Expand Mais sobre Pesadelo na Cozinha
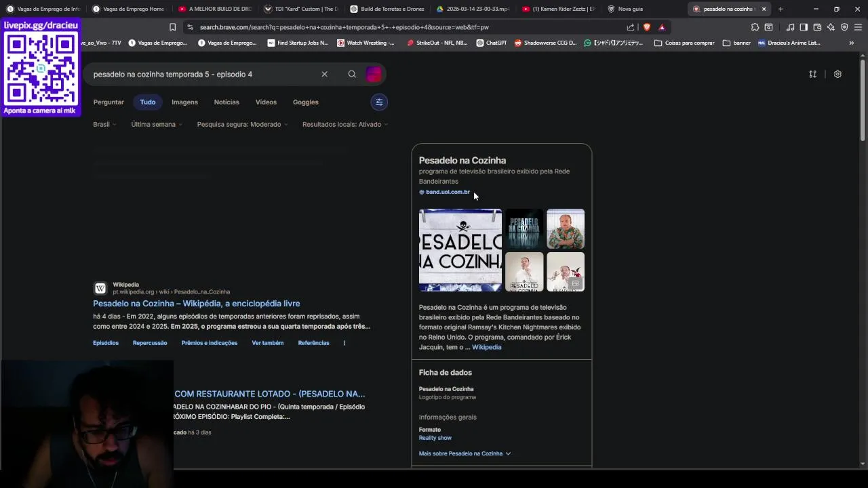The image size is (868, 488). (x=465, y=453)
